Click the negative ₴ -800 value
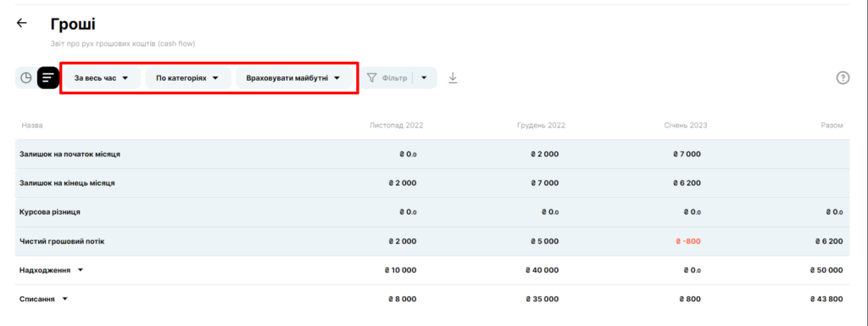Image resolution: width=868 pixels, height=326 pixels. pos(688,241)
